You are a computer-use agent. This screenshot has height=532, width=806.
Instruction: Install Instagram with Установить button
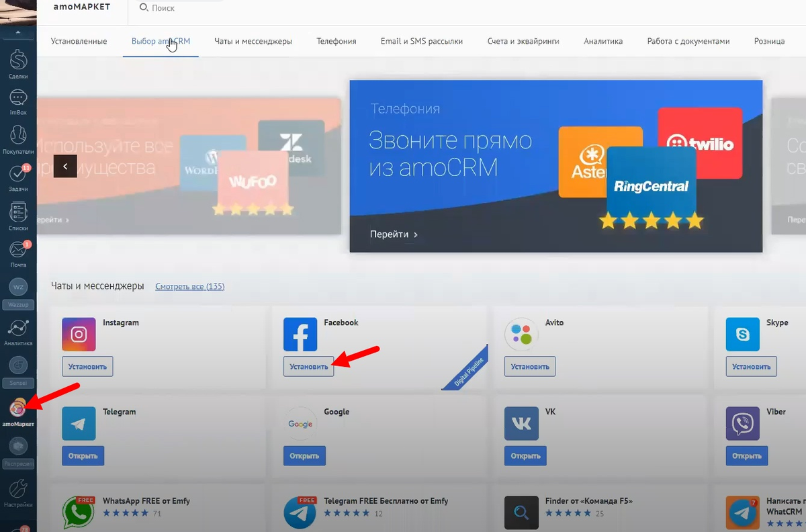pos(87,367)
